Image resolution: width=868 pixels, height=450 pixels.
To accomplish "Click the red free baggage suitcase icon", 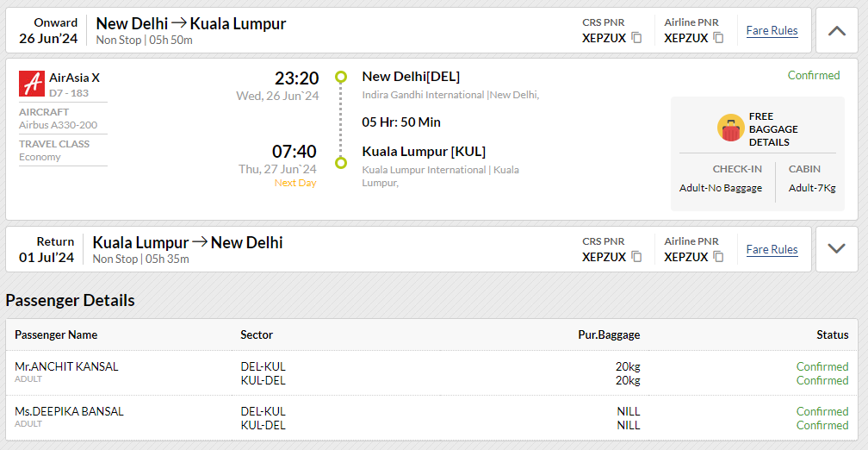I will pyautogui.click(x=731, y=128).
